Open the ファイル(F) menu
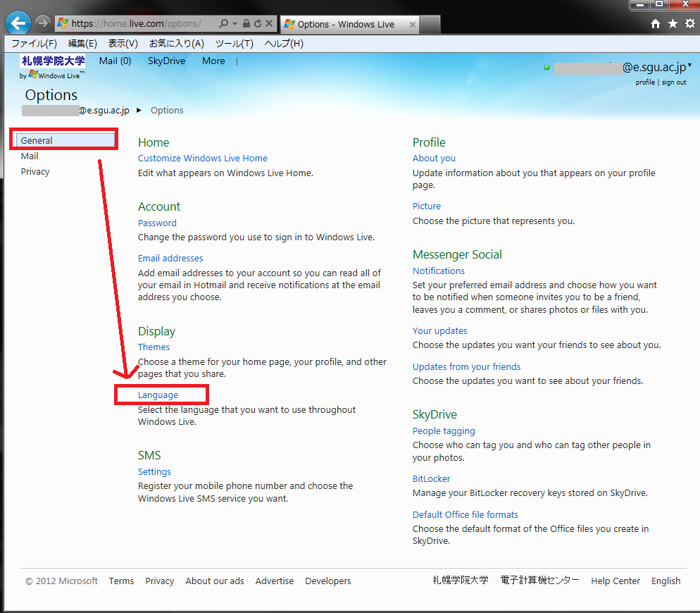Image resolution: width=700 pixels, height=613 pixels. 35,44
